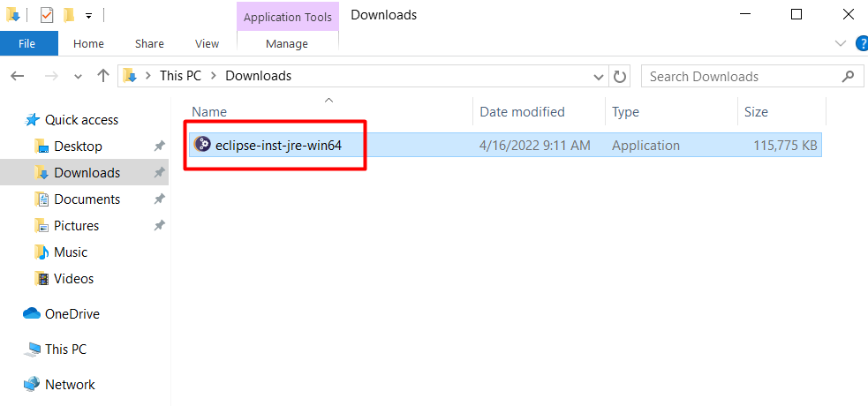The height and width of the screenshot is (406, 868).
Task: Open Help with the question mark icon
Action: point(861,43)
